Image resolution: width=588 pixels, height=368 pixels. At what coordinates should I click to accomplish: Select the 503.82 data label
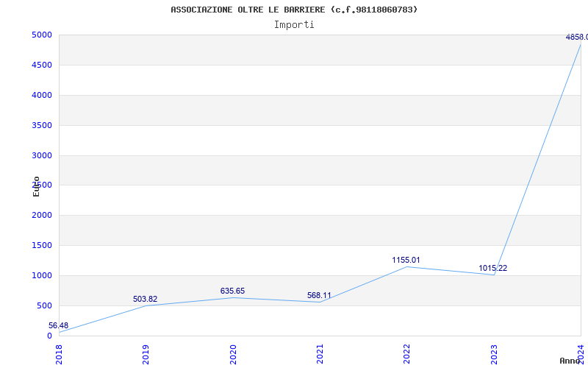pos(145,299)
